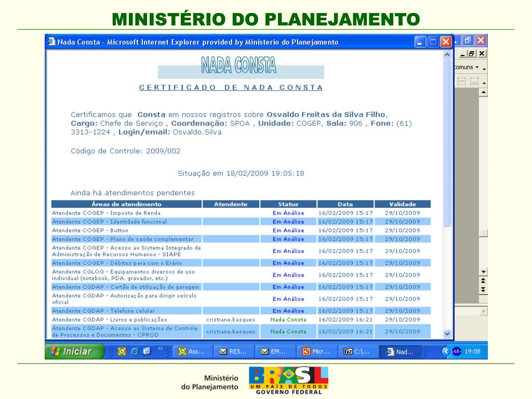The height and width of the screenshot is (399, 532).
Task: Click 'Em Análise' status in the Imposto de Renda row
Action: pyautogui.click(x=288, y=213)
